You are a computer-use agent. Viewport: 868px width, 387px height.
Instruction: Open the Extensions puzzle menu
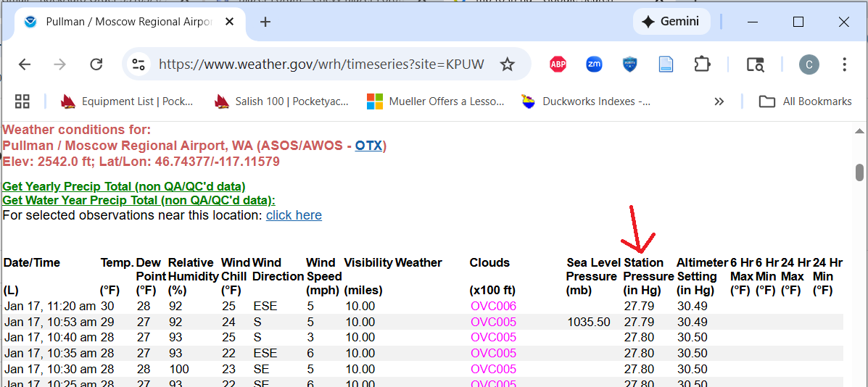pos(702,64)
